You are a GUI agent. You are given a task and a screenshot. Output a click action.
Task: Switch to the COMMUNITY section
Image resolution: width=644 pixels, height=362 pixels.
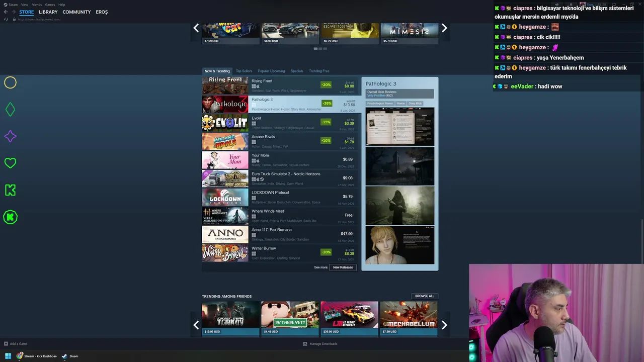(76, 12)
